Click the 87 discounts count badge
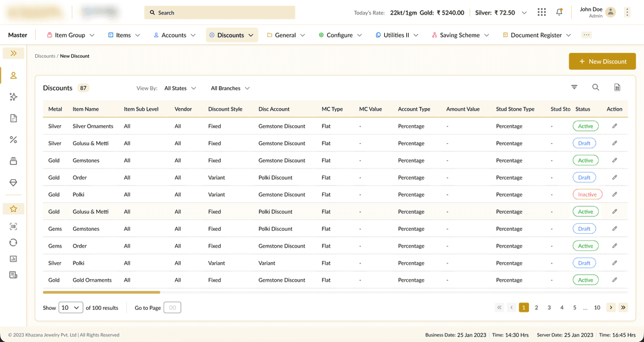 point(84,88)
